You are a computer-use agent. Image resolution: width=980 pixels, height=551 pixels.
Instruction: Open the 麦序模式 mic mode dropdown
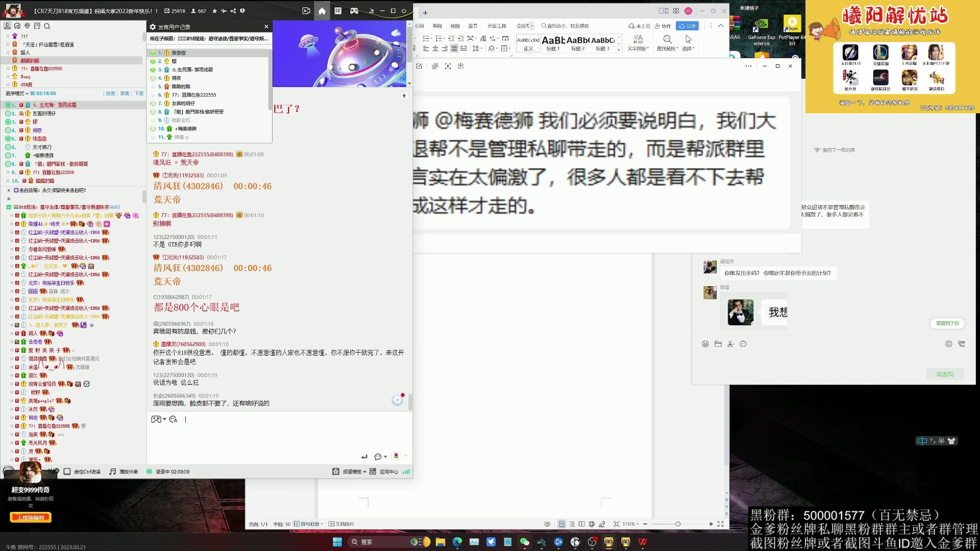19,93
